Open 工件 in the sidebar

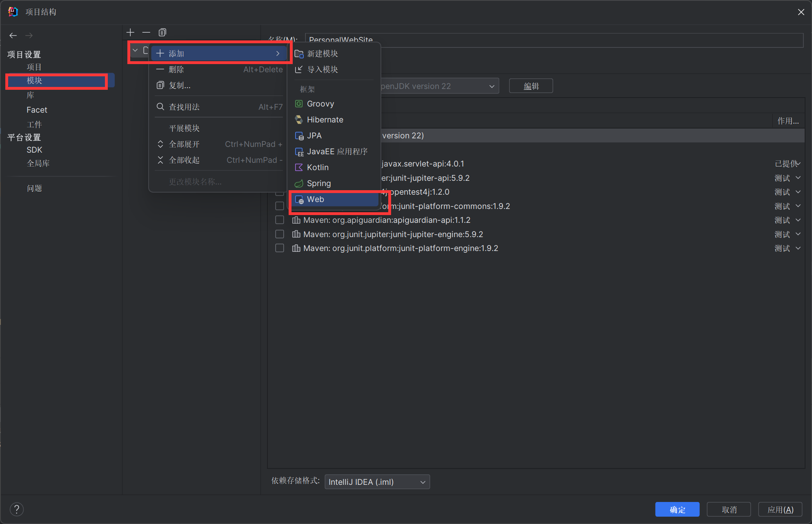click(x=34, y=124)
